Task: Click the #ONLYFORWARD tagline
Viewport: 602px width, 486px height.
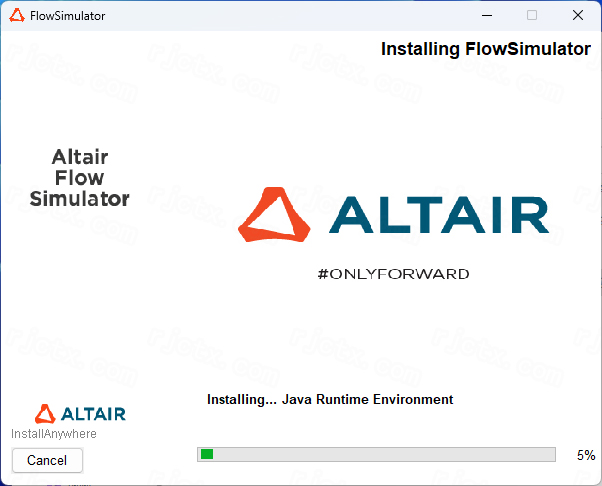Action: (394, 274)
